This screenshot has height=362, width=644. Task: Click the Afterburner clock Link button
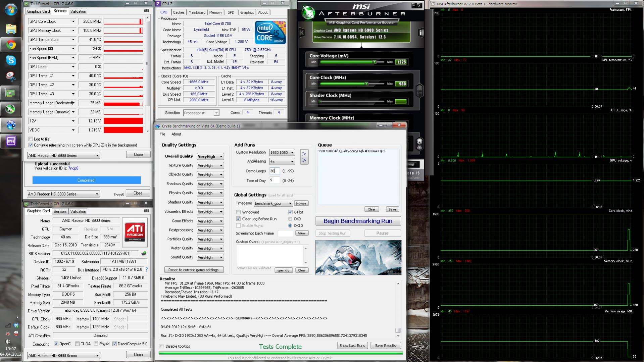pyautogui.click(x=419, y=90)
